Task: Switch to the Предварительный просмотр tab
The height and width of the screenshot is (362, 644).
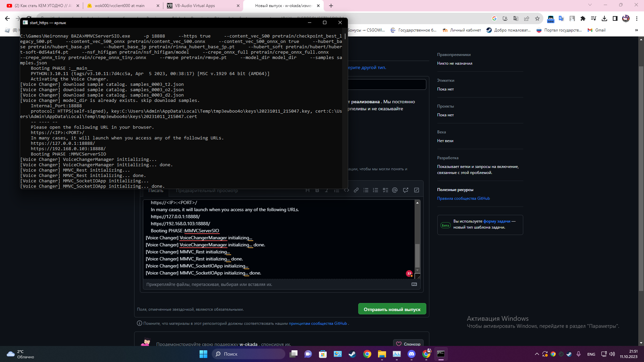Action: 206,190
